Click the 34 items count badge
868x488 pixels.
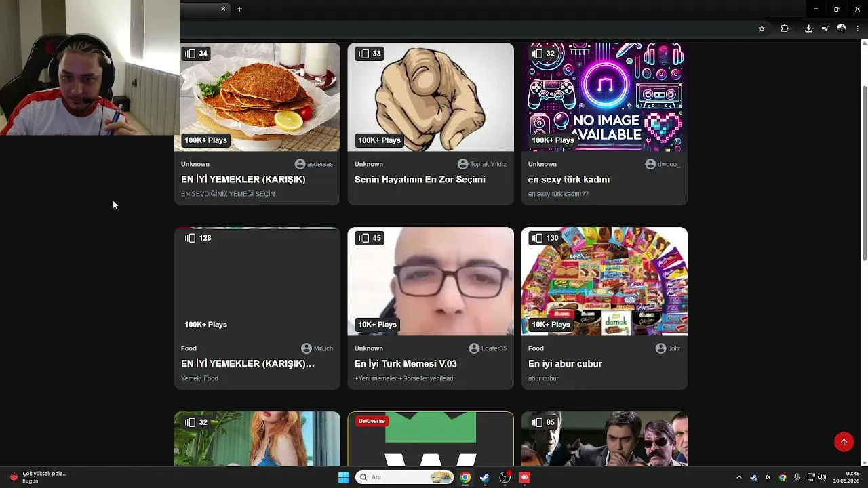[196, 54]
